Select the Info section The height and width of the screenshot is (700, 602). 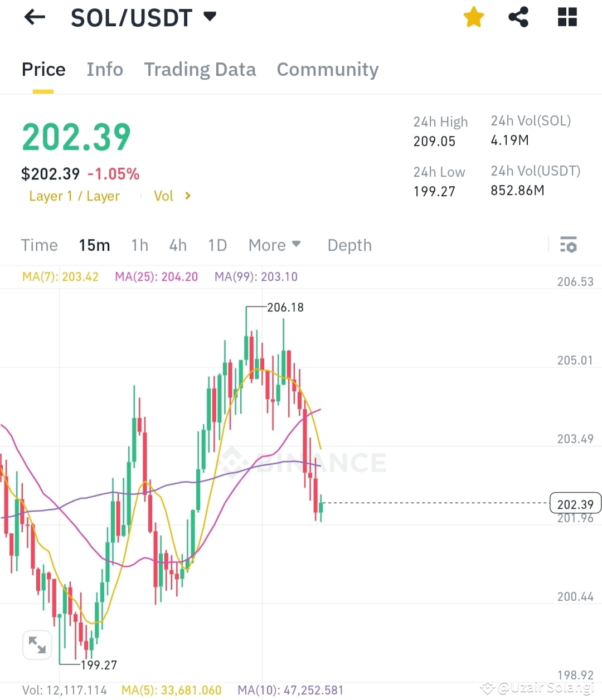click(105, 69)
